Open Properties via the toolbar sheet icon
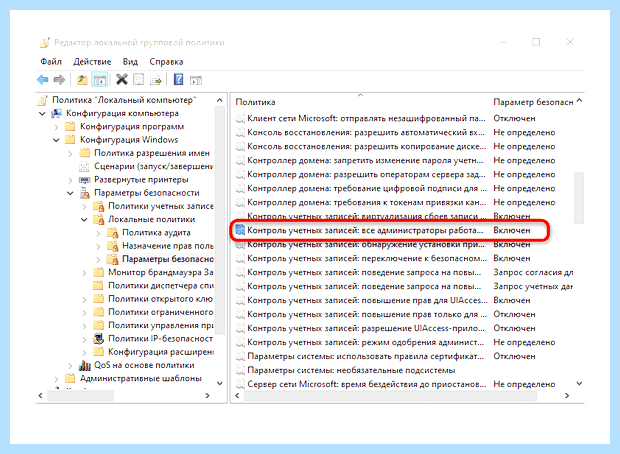The image size is (620, 454). [x=138, y=80]
